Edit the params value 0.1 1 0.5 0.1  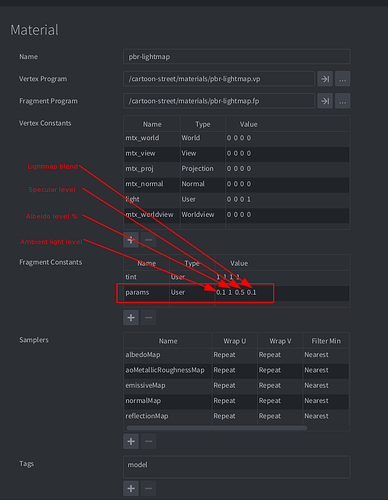[236, 292]
